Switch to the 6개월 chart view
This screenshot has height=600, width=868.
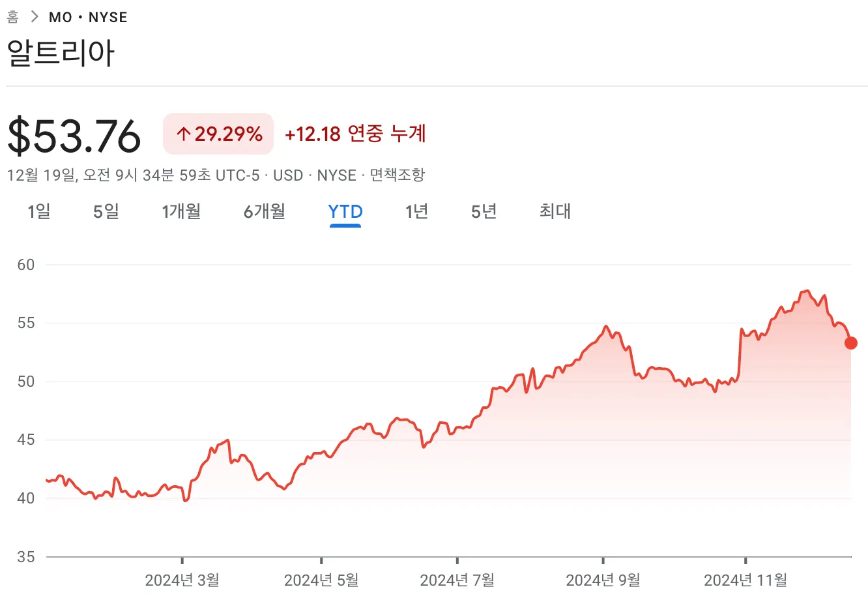click(263, 211)
